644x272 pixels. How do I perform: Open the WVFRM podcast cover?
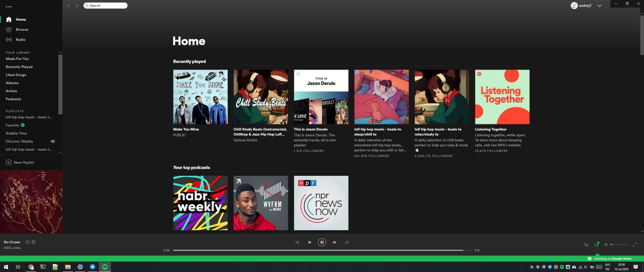click(x=261, y=203)
